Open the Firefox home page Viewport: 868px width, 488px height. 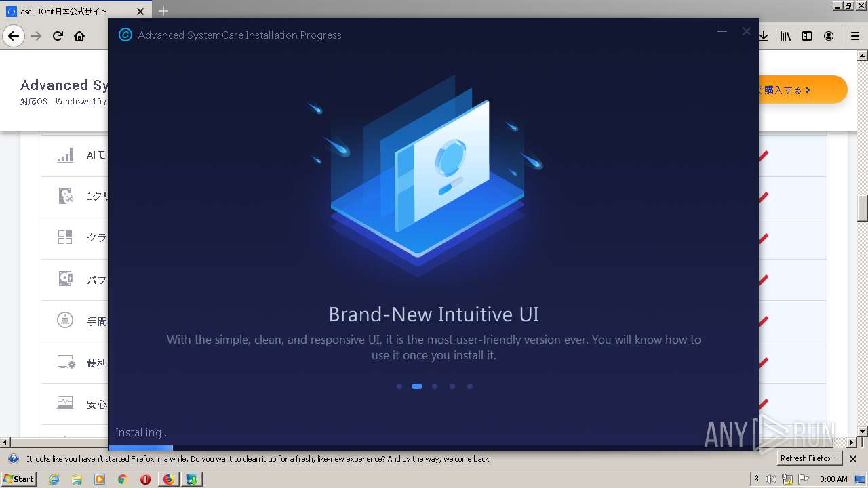(79, 36)
